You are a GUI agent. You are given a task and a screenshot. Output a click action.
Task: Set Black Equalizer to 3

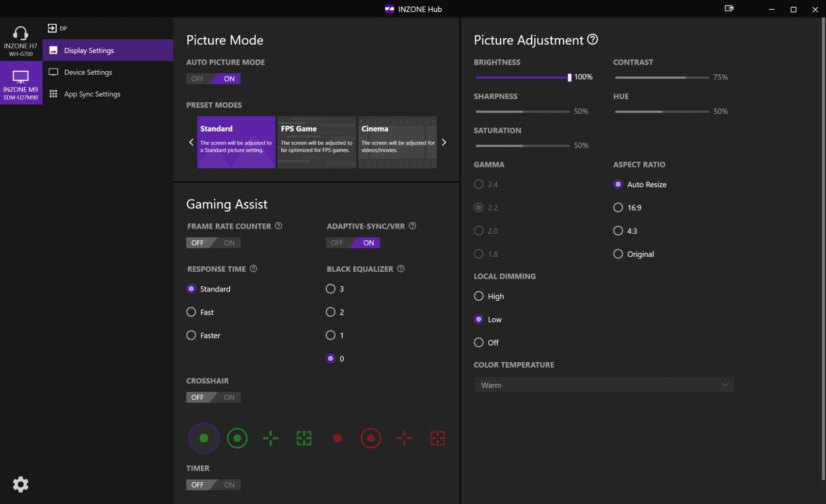(x=335, y=289)
